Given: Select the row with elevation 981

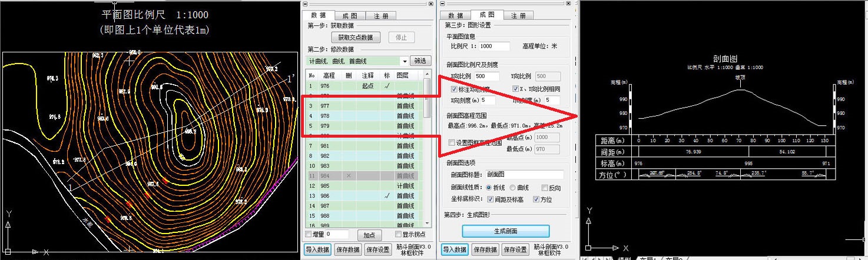Looking at the screenshot, I should pos(365,146).
